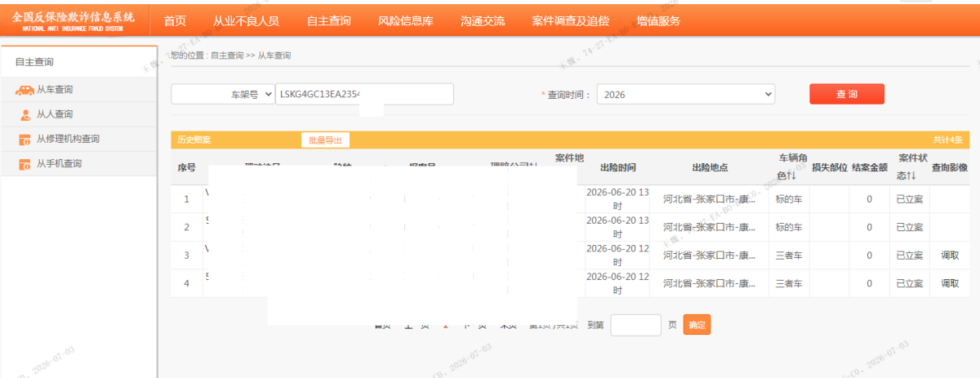Click the VIN input field
This screenshot has width=980, height=378.
364,95
